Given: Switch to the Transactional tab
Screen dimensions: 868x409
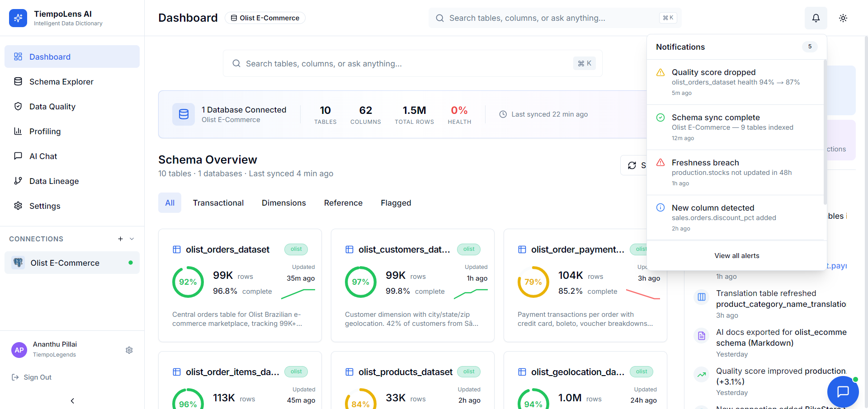Looking at the screenshot, I should click(218, 203).
